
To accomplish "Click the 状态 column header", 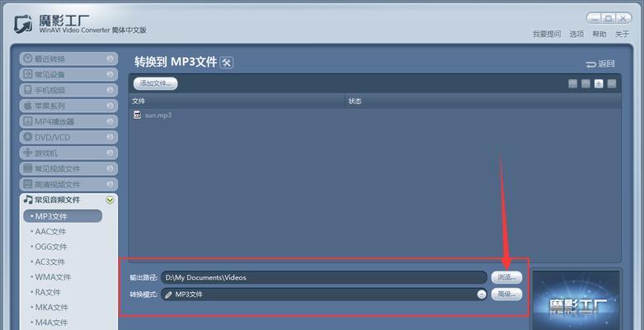I will tap(483, 101).
